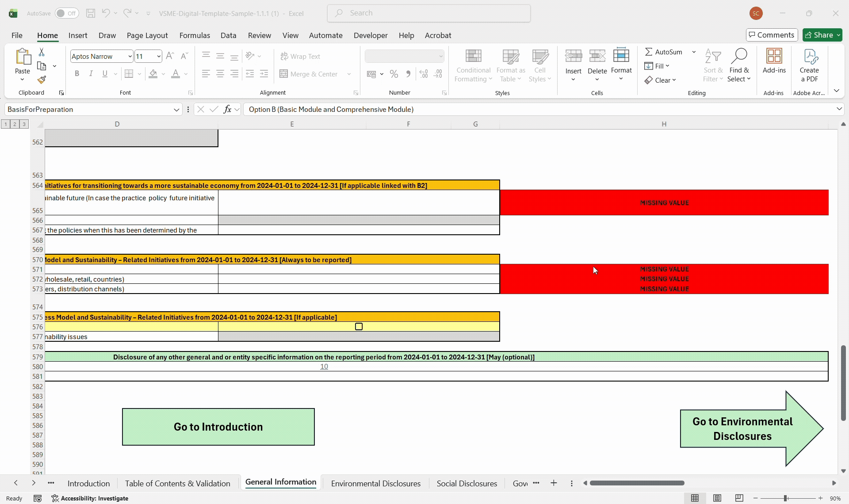
Task: Click the Save disk icon
Action: click(x=91, y=13)
